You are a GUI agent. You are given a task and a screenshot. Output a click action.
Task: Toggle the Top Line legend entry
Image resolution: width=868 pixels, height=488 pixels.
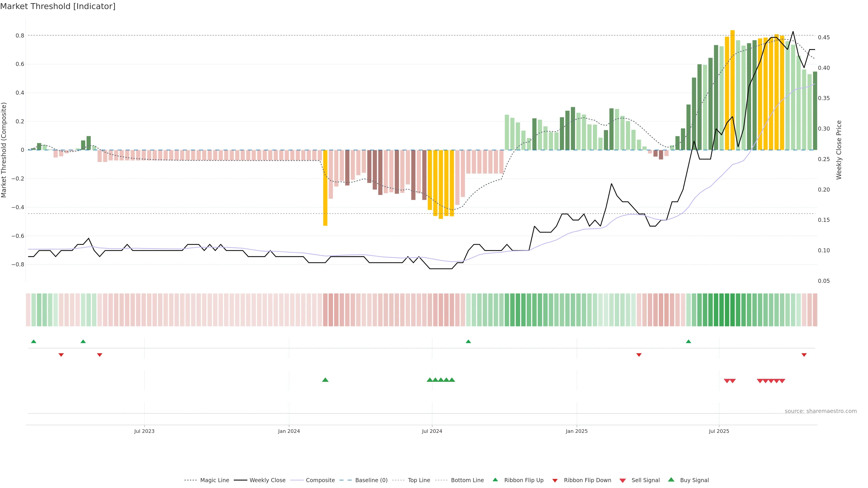419,480
